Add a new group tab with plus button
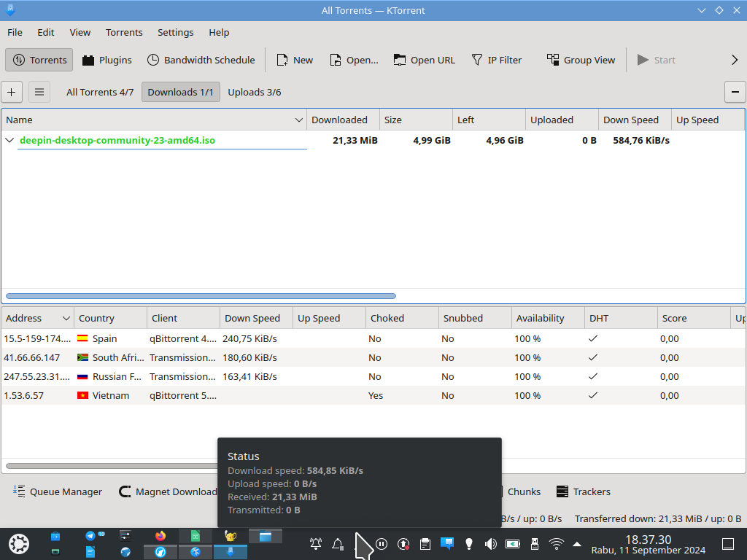This screenshot has width=747, height=560. [x=12, y=92]
